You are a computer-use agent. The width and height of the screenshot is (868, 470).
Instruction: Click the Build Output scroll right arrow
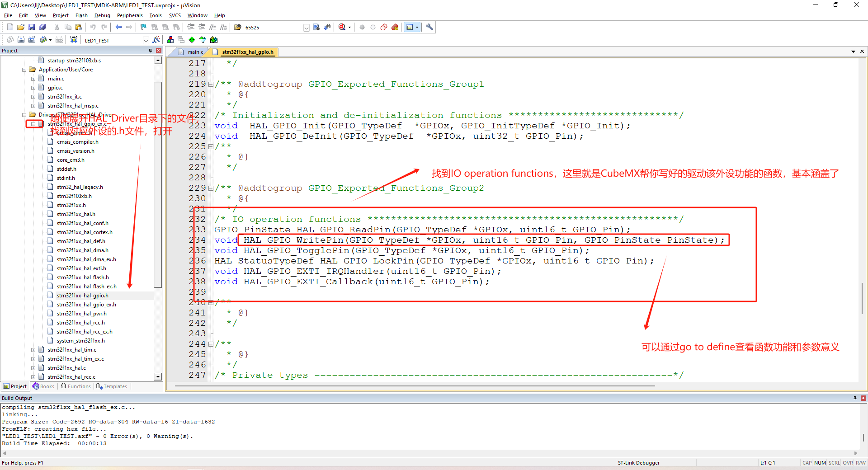coord(855,453)
